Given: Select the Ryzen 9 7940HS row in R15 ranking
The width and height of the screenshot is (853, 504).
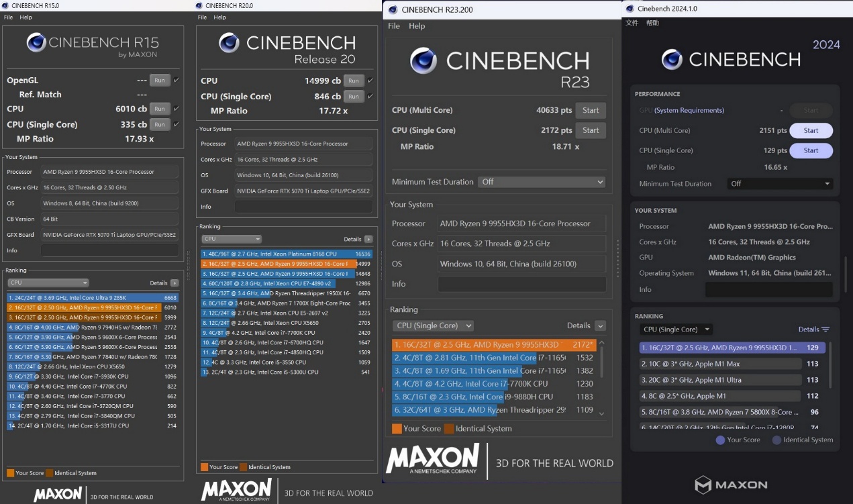Looking at the screenshot, I should tap(93, 327).
